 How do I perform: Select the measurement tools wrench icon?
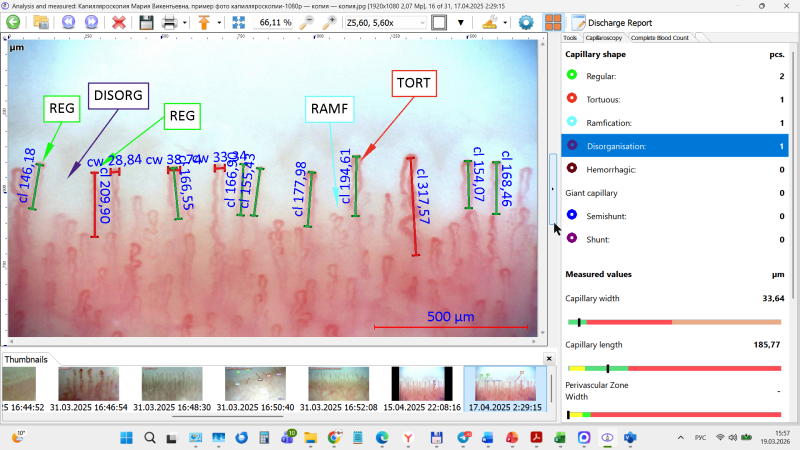click(490, 22)
